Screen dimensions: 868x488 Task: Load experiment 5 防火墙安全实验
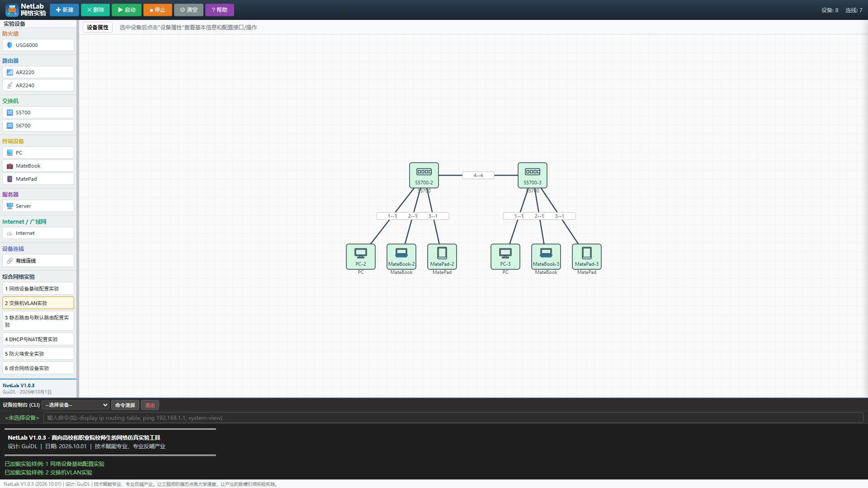click(x=38, y=354)
